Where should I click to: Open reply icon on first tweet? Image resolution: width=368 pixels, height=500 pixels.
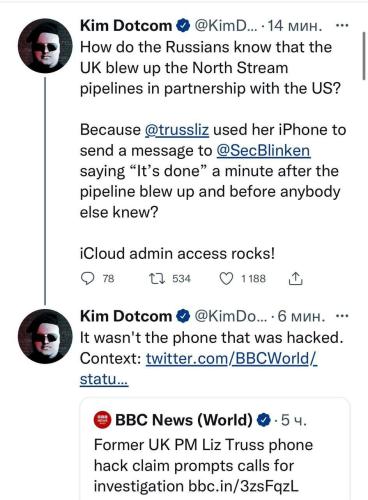point(88,278)
